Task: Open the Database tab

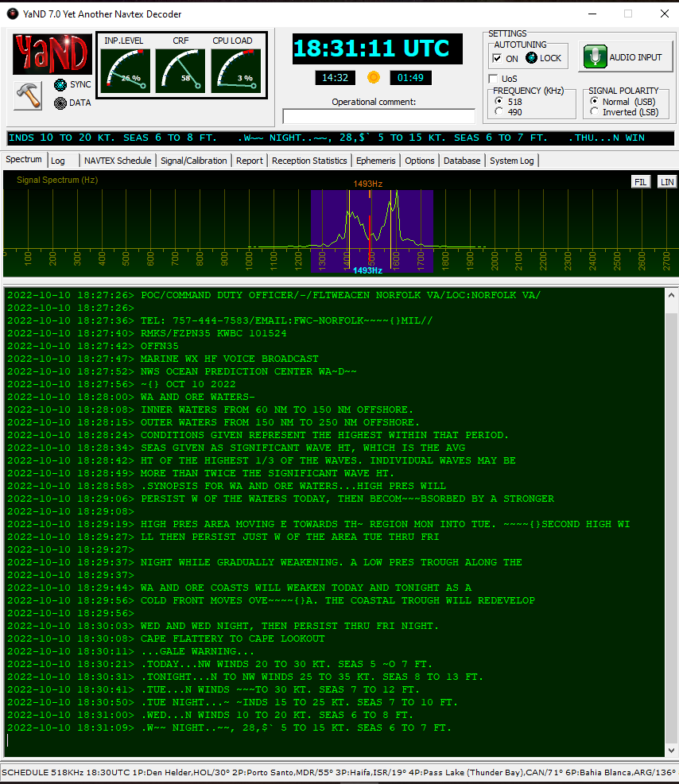Action: coord(462,161)
